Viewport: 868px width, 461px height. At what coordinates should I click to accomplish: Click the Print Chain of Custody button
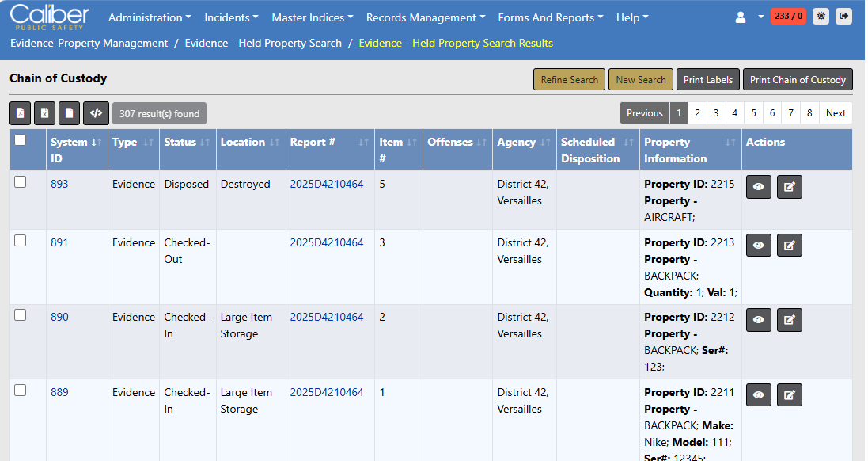pos(798,79)
